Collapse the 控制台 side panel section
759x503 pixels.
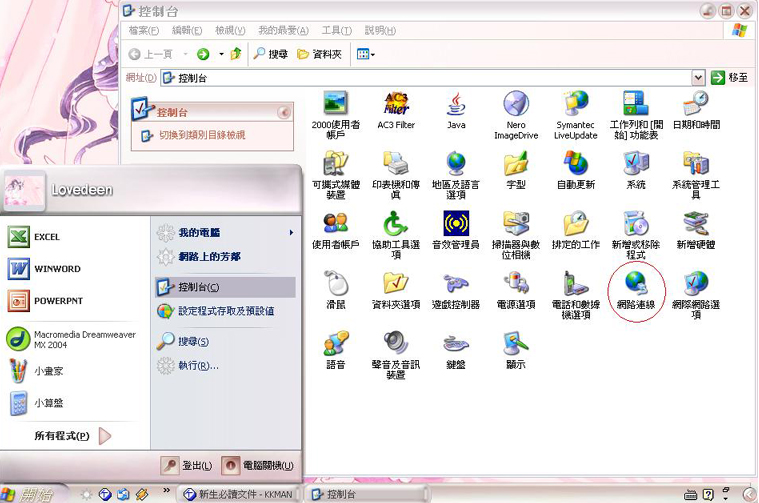[284, 113]
